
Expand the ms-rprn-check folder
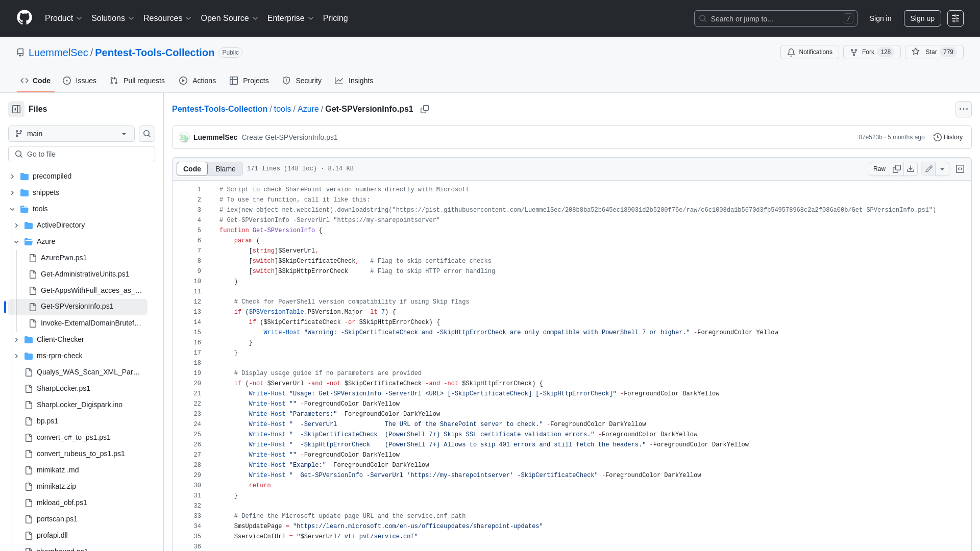(16, 356)
